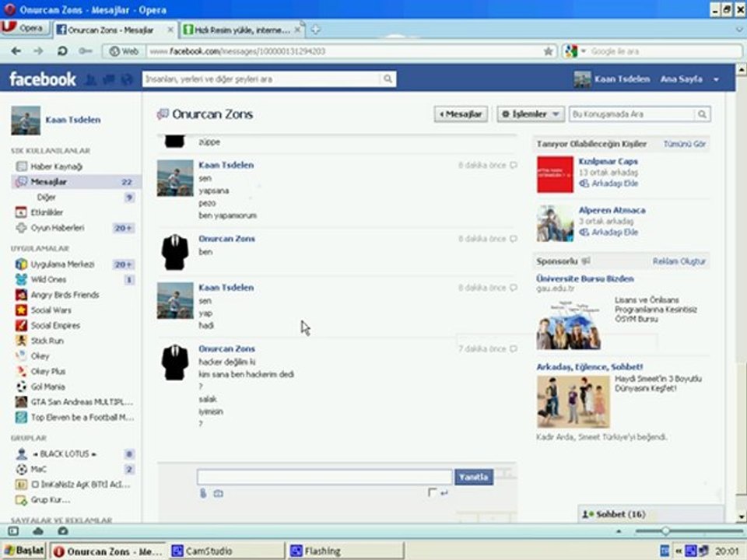Open the password wand key icon
Image resolution: width=747 pixels, height=560 pixels.
[x=86, y=51]
